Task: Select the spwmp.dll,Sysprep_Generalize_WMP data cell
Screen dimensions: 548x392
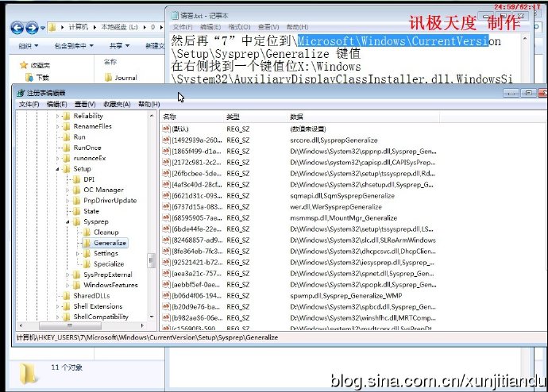Action: (x=346, y=296)
